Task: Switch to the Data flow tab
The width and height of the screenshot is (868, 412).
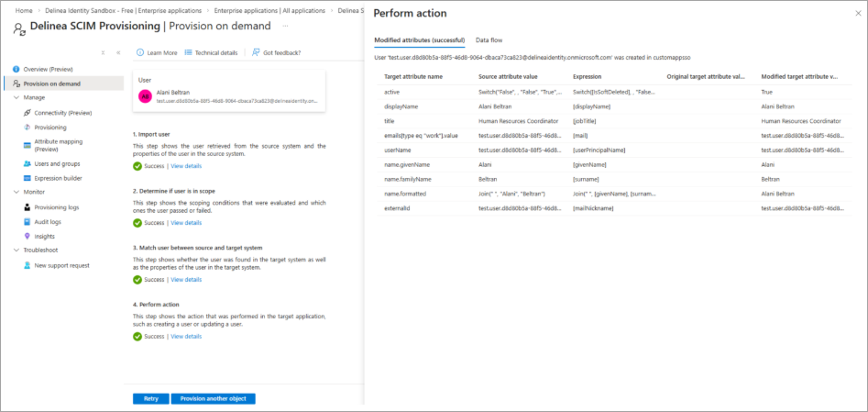Action: point(489,40)
